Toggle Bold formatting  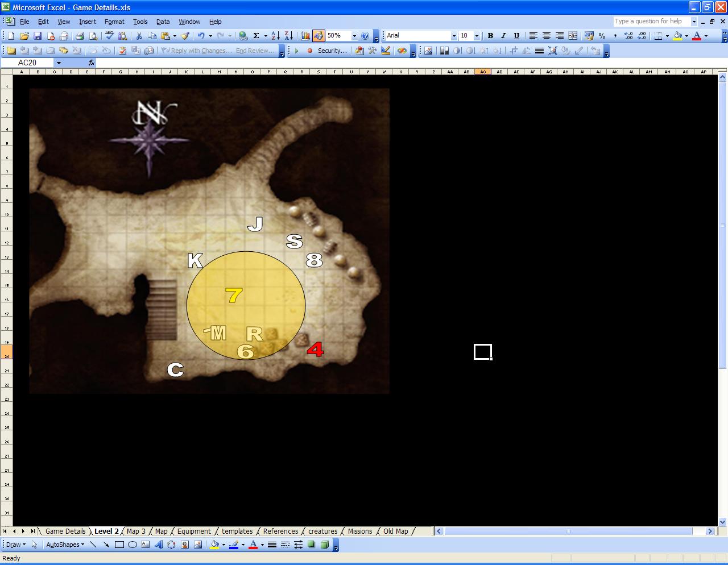[x=490, y=36]
